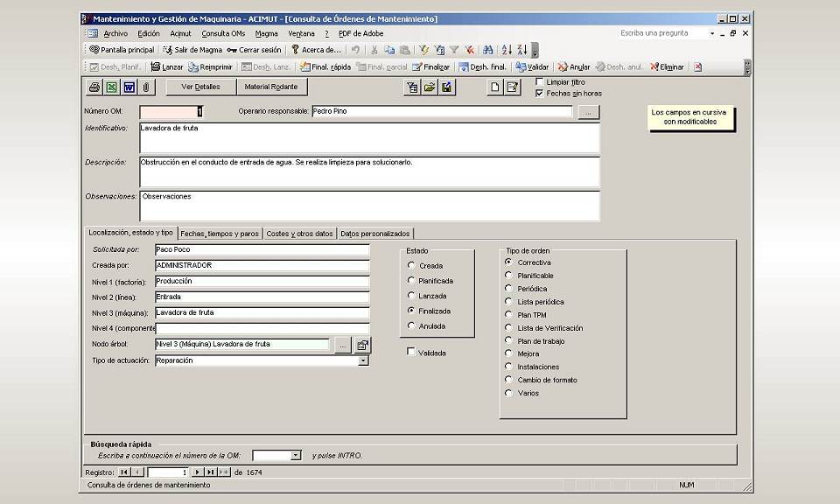Open Acerca de... from the toolbar
The height and width of the screenshot is (504, 840).
coord(316,50)
